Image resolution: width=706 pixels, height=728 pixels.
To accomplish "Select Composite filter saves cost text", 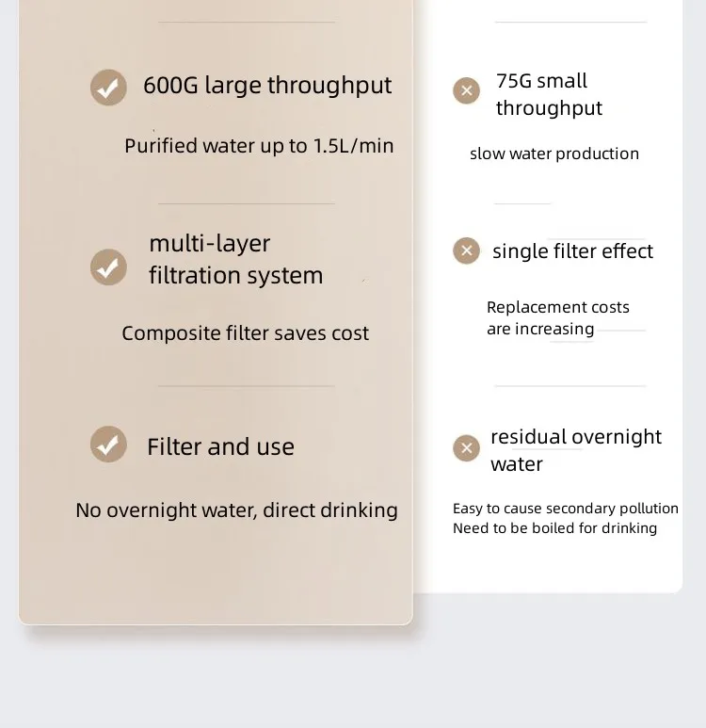I will (245, 333).
